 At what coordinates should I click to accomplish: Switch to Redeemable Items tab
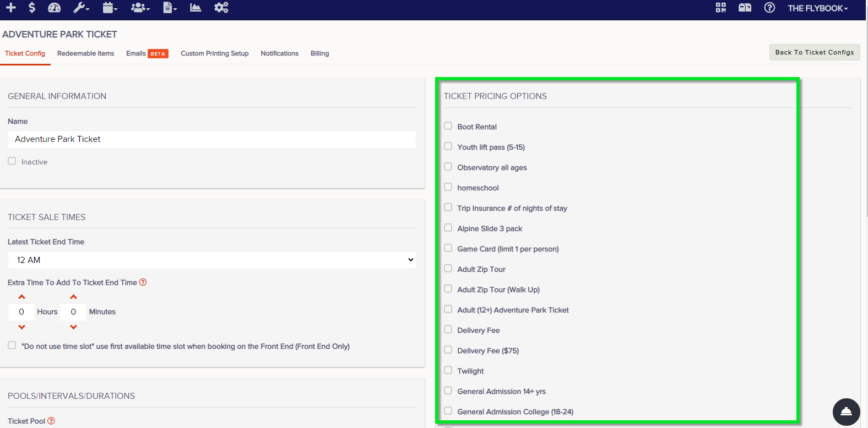coord(85,53)
